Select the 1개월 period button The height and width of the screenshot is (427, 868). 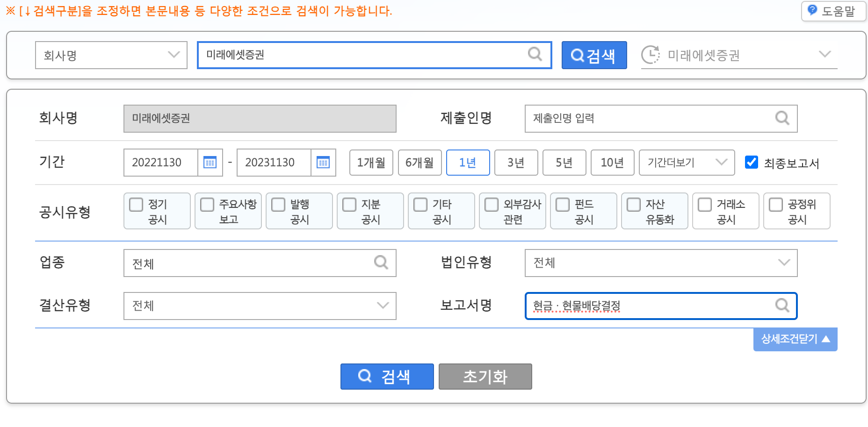tap(371, 163)
